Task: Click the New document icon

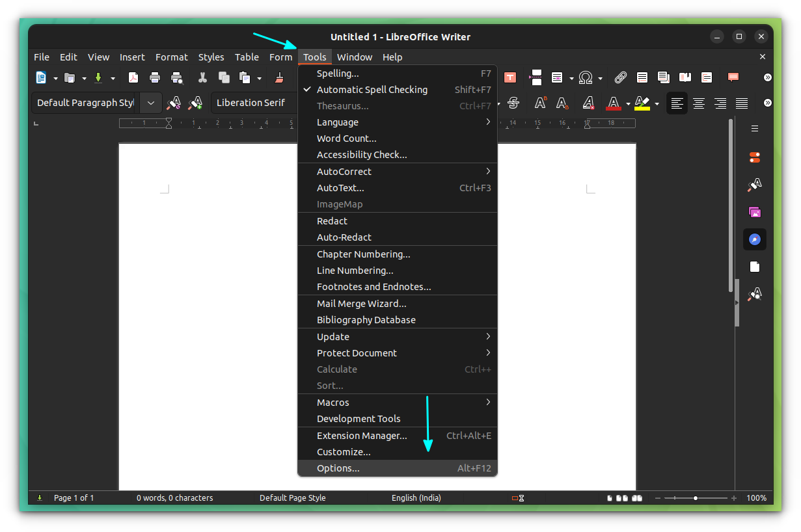Action: [41, 78]
